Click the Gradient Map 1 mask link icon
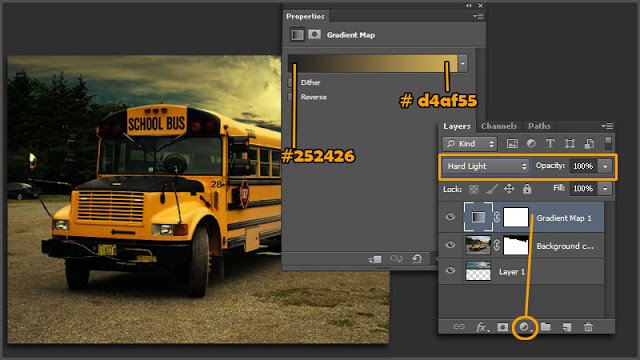 [497, 217]
